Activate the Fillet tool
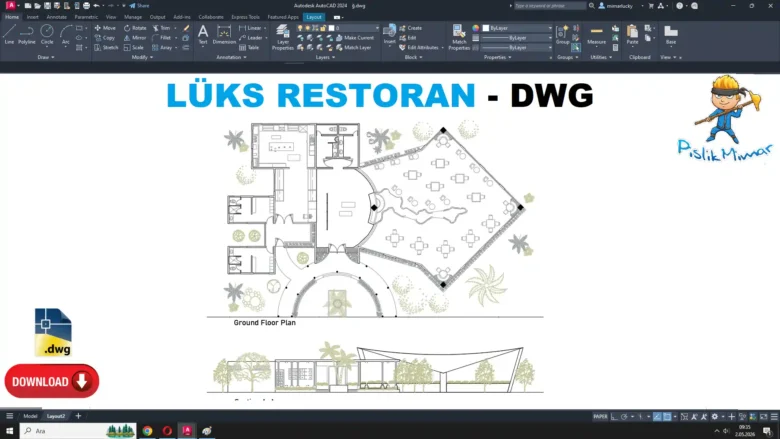The height and width of the screenshot is (439, 780). coord(162,38)
